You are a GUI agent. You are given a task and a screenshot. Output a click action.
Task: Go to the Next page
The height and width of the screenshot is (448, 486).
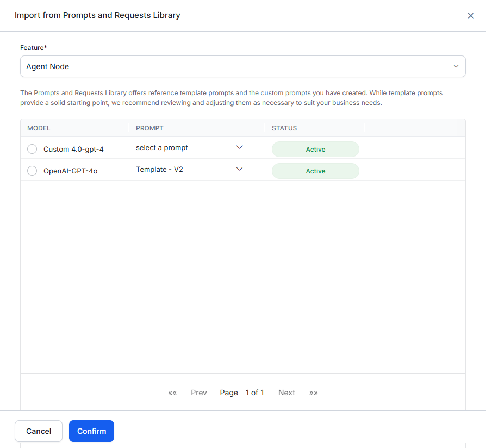click(286, 393)
